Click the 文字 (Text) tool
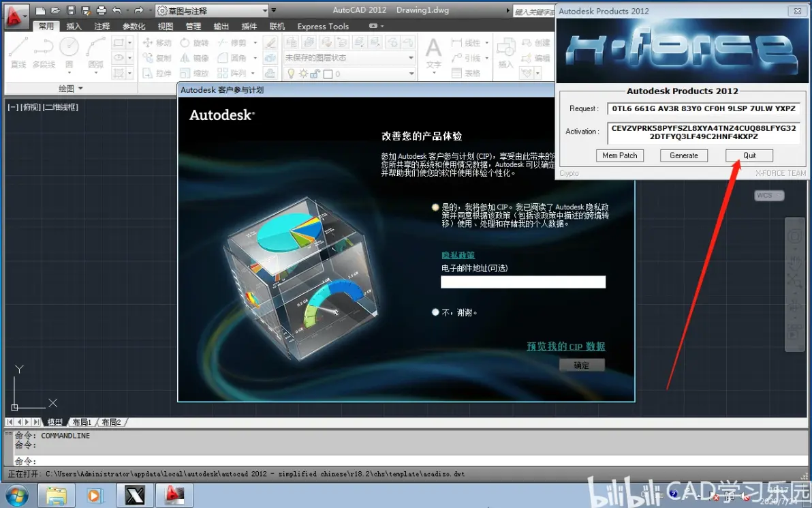812x508 pixels. tap(433, 53)
